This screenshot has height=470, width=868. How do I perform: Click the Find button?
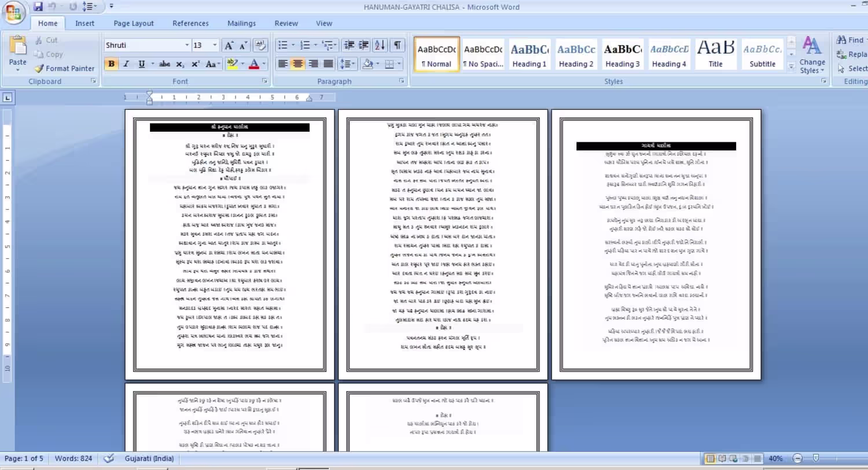[850, 40]
